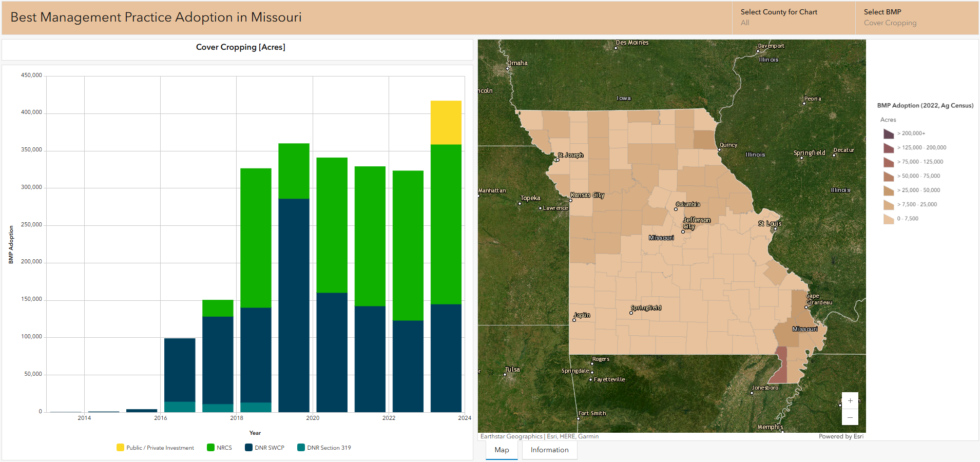The width and height of the screenshot is (980, 462).
Task: Click the yellow segment of 2024 bar
Action: (446, 122)
